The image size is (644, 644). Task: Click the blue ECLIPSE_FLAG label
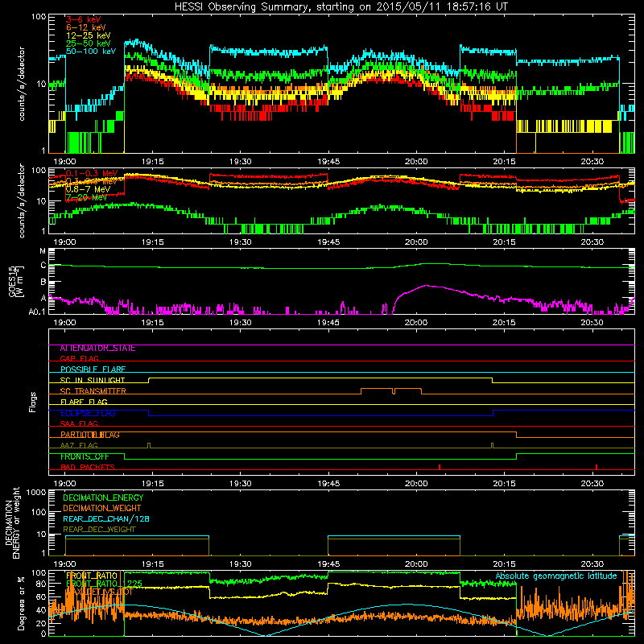tap(88, 413)
